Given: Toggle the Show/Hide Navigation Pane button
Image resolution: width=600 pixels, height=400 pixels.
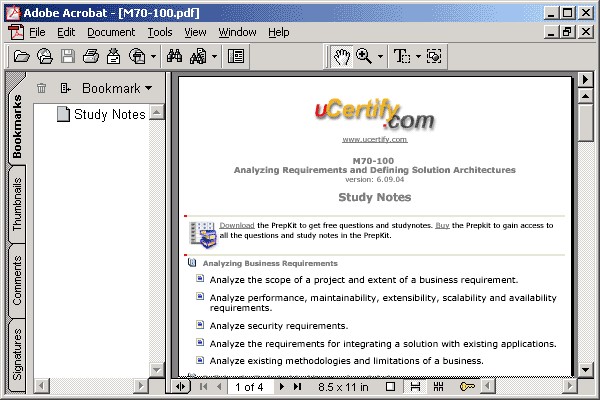Looking at the screenshot, I should (236, 57).
